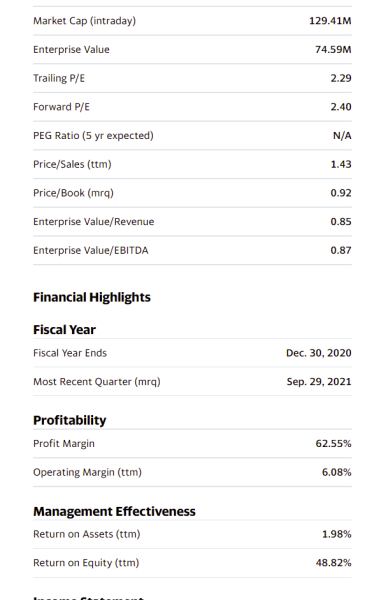The height and width of the screenshot is (600, 367).
Task: Click the Fiscal Year section heading
Action: (64, 330)
